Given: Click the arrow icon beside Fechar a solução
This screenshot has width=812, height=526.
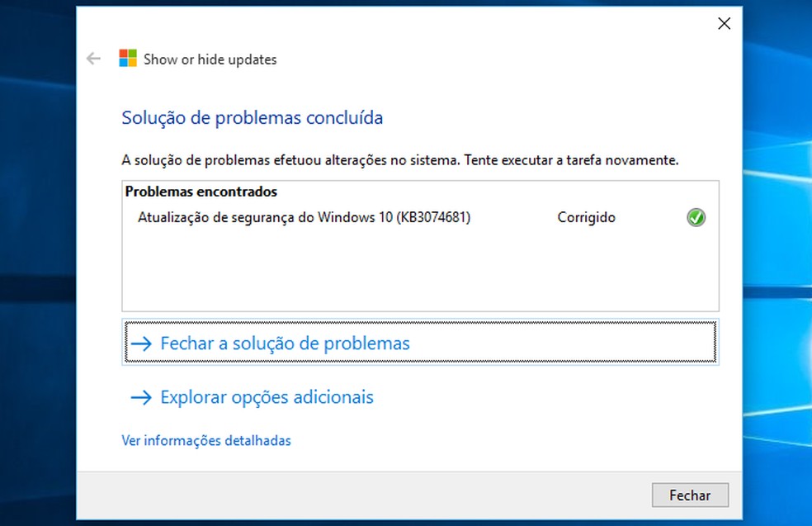Looking at the screenshot, I should (x=141, y=344).
